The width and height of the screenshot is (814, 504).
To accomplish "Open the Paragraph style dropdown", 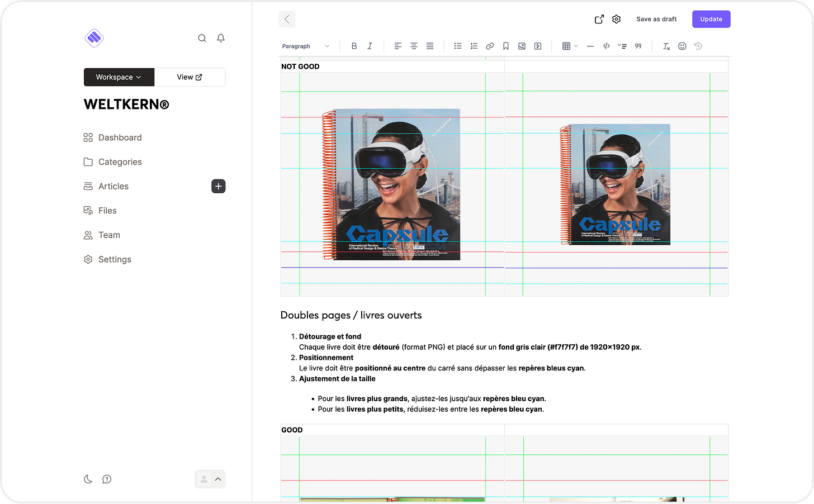I will (306, 46).
